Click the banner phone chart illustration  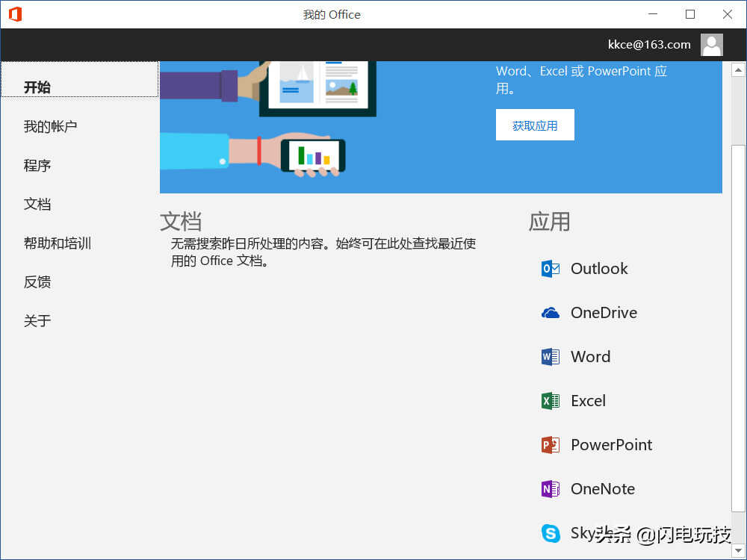313,156
